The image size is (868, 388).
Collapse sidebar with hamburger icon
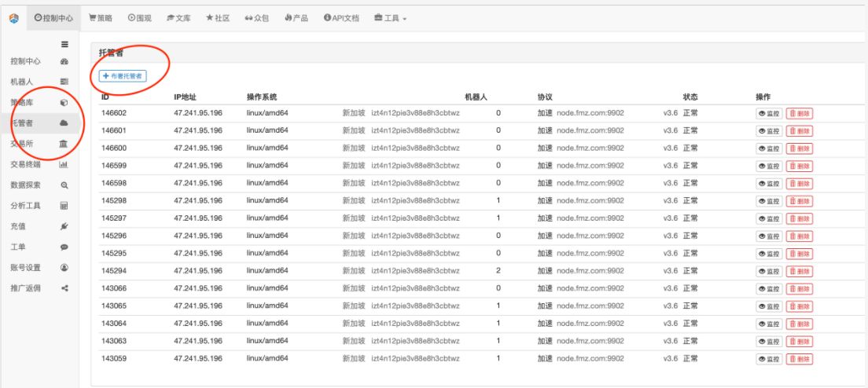[x=64, y=45]
